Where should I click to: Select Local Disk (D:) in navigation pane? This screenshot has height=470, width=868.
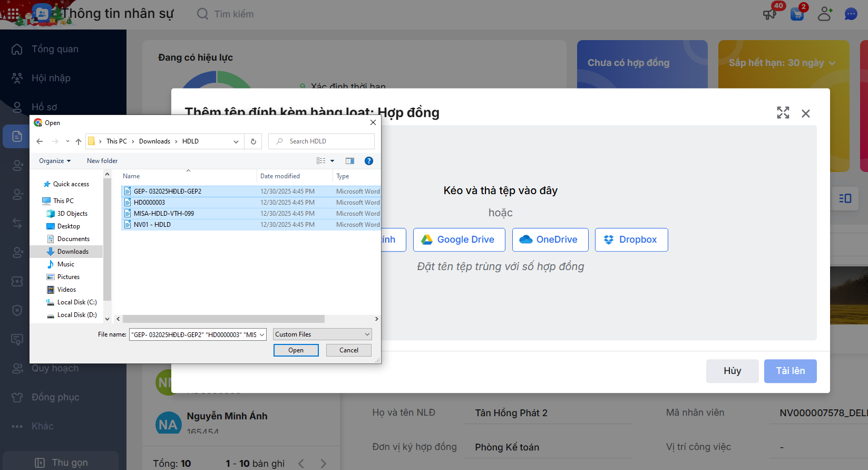click(x=77, y=315)
